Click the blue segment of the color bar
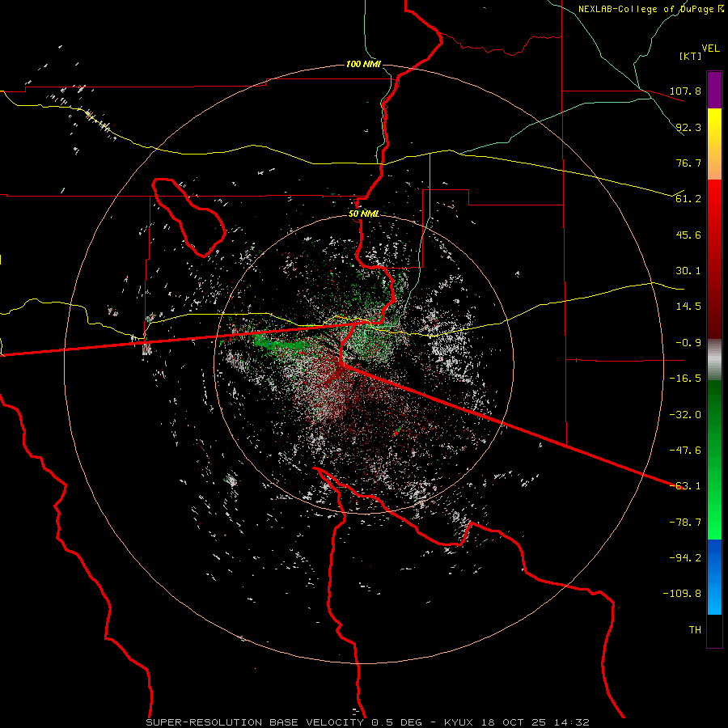Image resolution: width=728 pixels, height=728 pixels. [714, 577]
